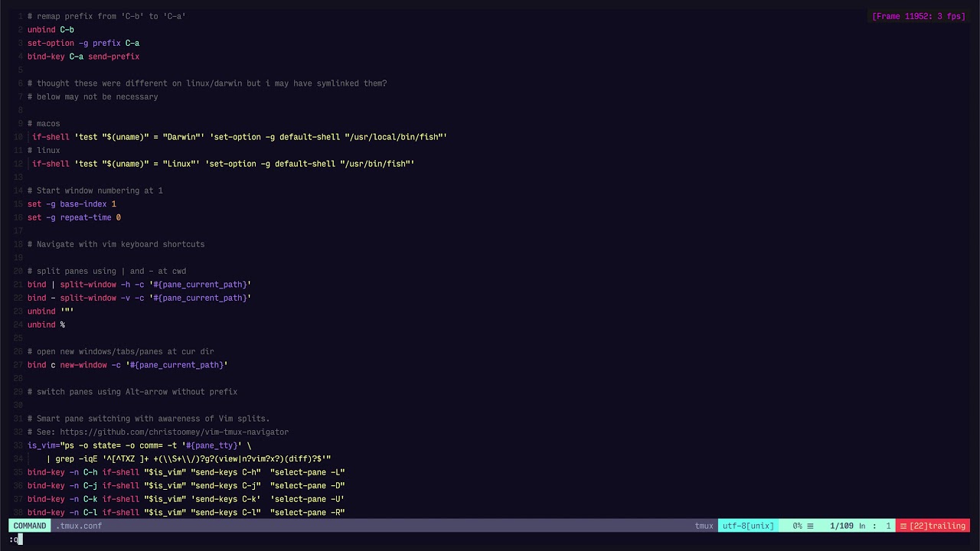The width and height of the screenshot is (980, 551).
Task: Click the 'bind-key C-a send-prefix' line
Action: (x=83, y=57)
